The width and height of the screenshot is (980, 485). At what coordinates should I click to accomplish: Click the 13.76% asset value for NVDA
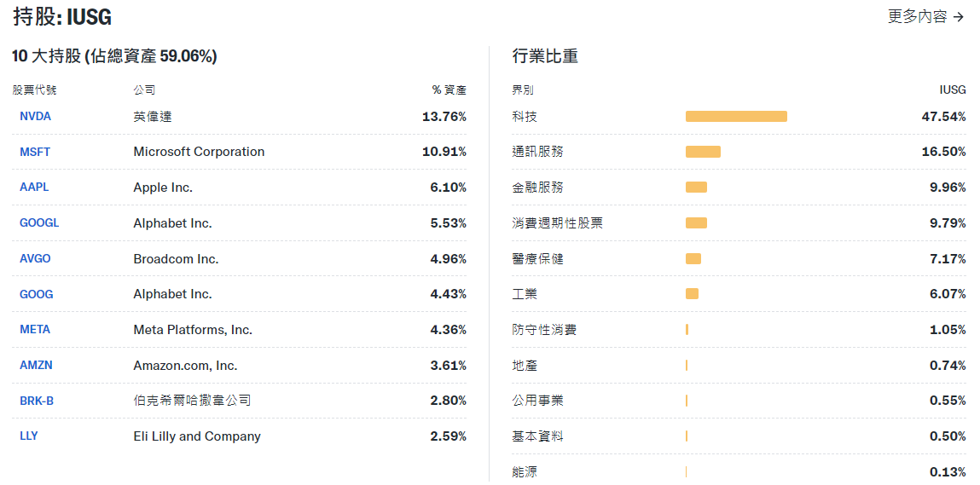point(444,117)
